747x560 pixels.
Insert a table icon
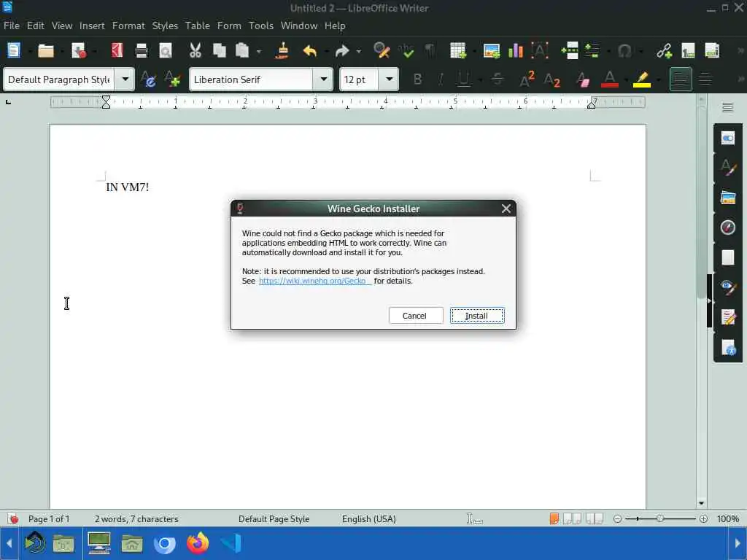click(458, 50)
